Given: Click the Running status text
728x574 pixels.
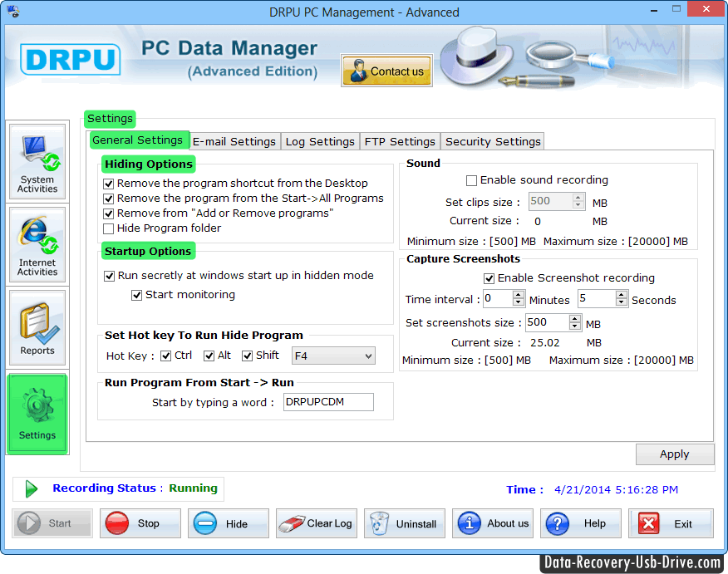Looking at the screenshot, I should click(193, 488).
